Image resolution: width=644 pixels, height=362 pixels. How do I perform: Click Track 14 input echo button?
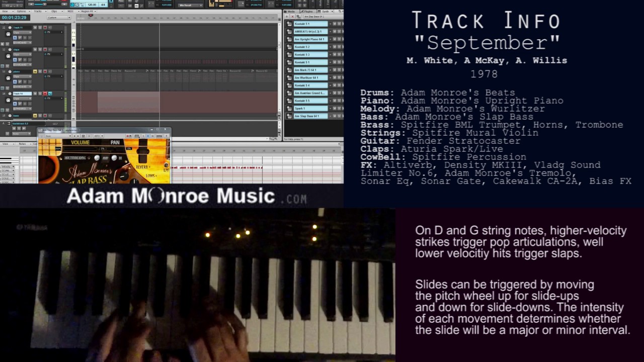50,94
